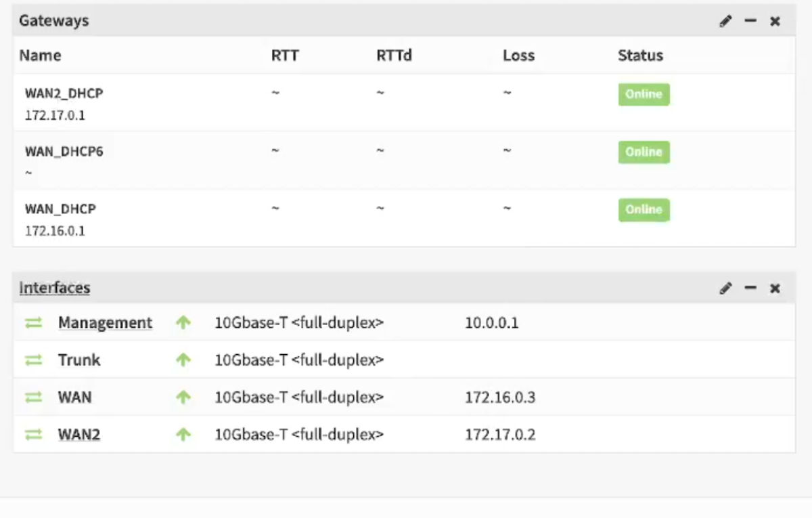812x518 pixels.
Task: Click the WAN interface traffic arrows icon
Action: coord(33,397)
